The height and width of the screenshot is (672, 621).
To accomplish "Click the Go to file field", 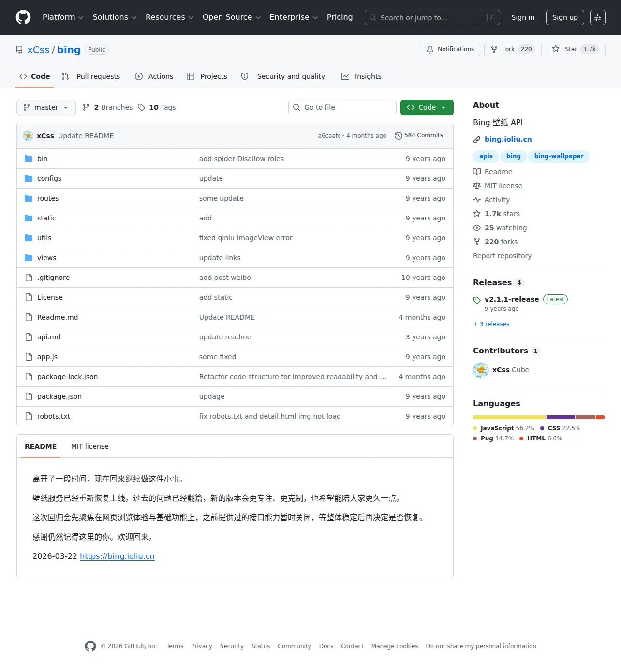I will tap(342, 107).
